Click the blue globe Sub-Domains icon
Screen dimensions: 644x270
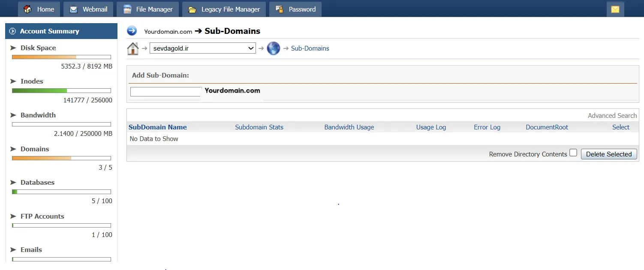[273, 48]
